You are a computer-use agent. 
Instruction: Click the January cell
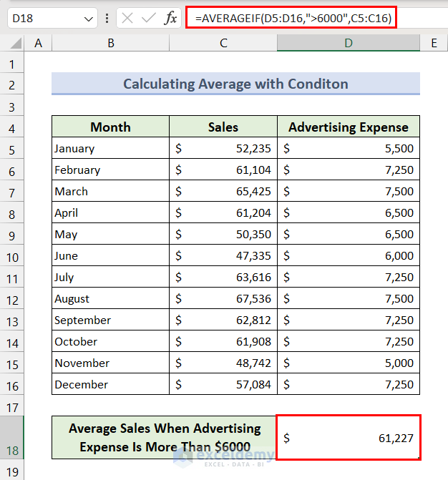click(x=110, y=149)
